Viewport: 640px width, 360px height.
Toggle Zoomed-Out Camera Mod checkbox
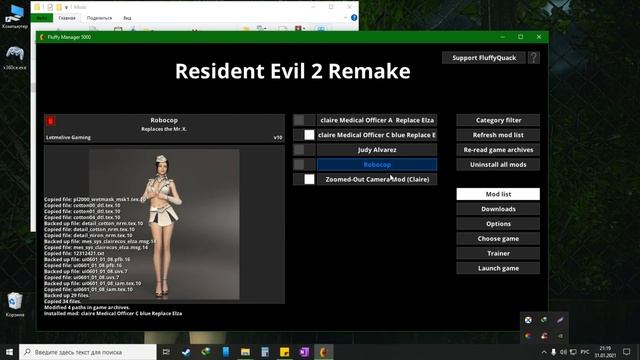[x=304, y=179]
